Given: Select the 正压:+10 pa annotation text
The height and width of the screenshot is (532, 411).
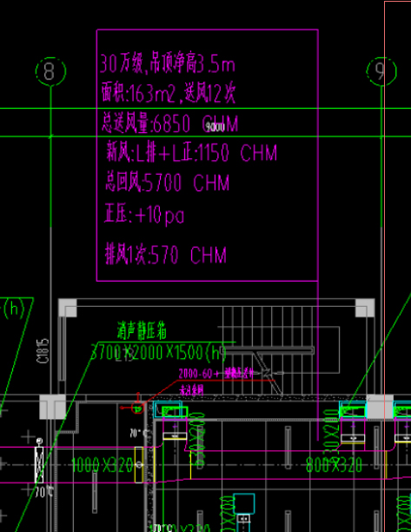Looking at the screenshot, I should (144, 215).
